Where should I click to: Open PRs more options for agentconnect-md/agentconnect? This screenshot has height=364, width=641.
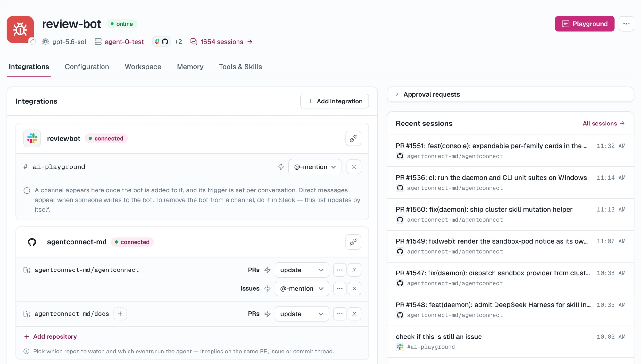340,270
